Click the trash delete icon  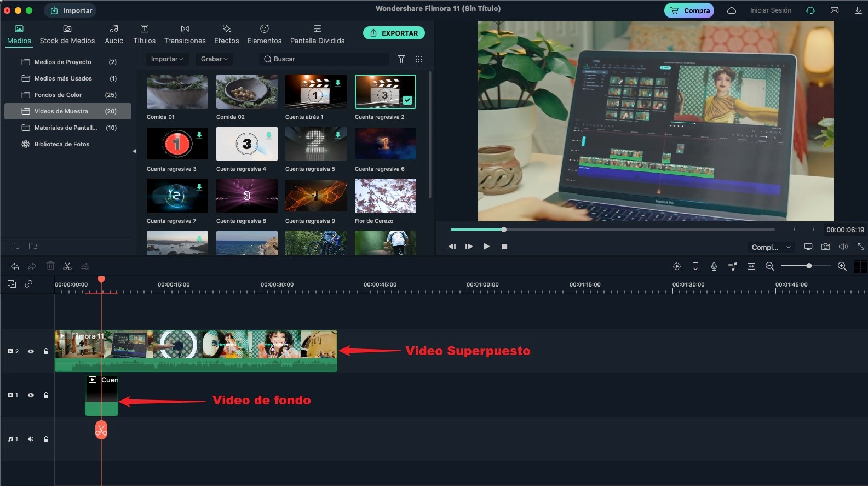50,266
